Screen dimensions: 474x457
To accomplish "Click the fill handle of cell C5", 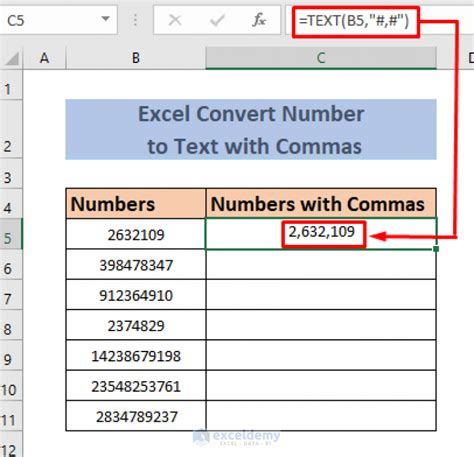I will [436, 249].
